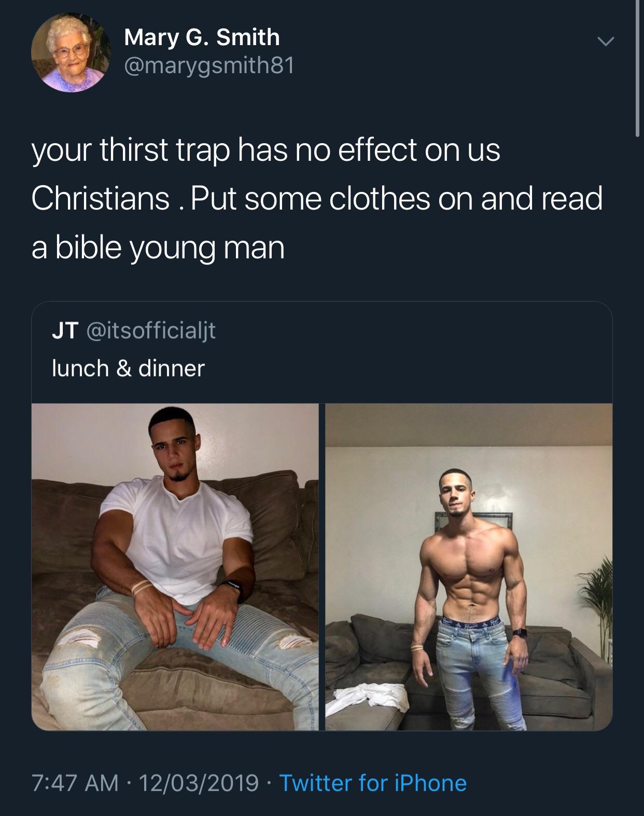Open the left photo on the couch
The width and height of the screenshot is (644, 816).
tap(175, 567)
